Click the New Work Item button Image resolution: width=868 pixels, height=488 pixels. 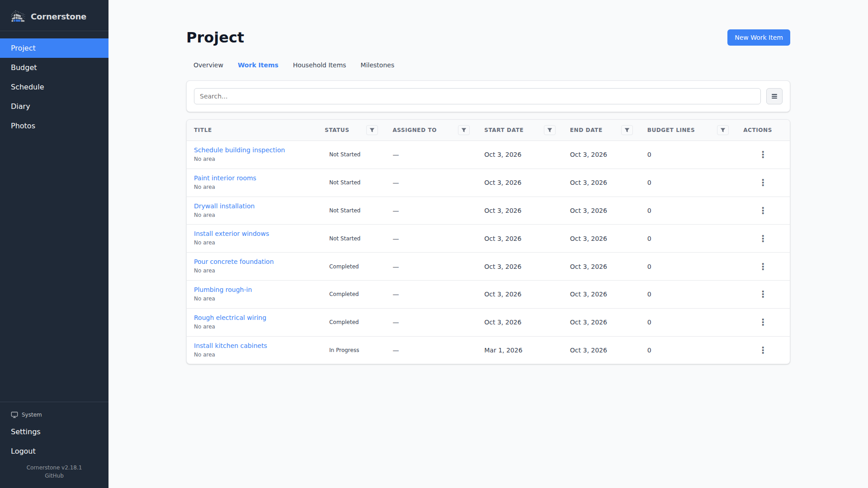[x=759, y=38]
